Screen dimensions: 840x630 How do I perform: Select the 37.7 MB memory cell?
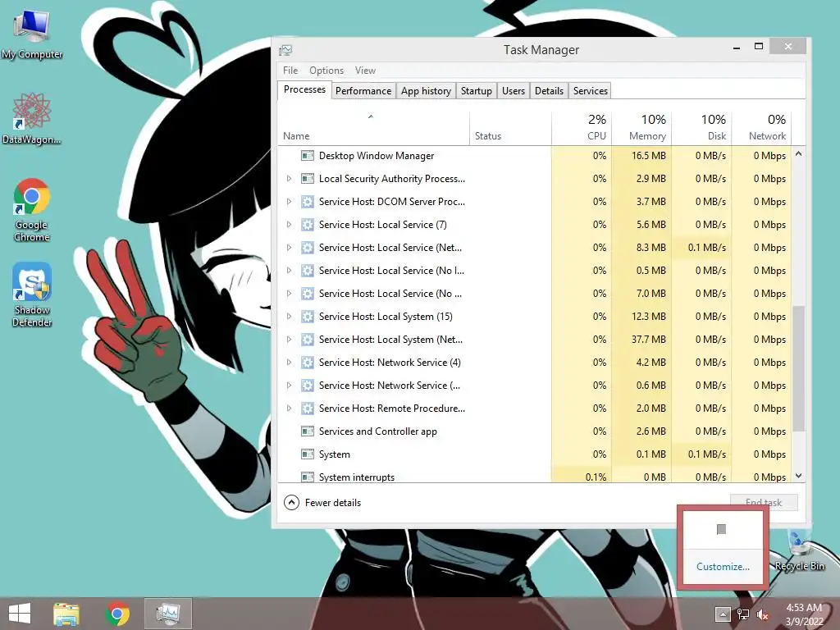point(641,340)
